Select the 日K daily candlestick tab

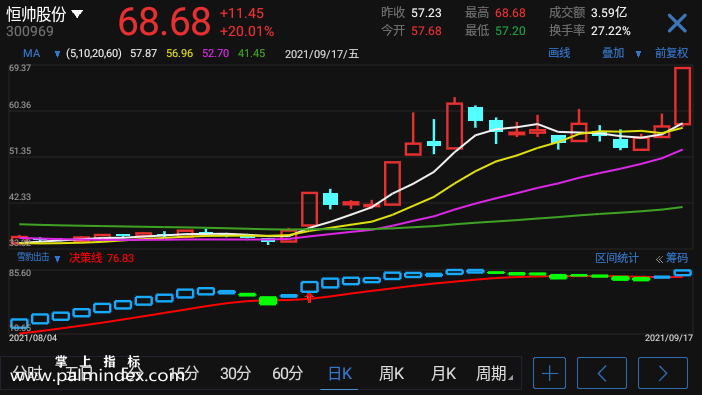tap(340, 373)
